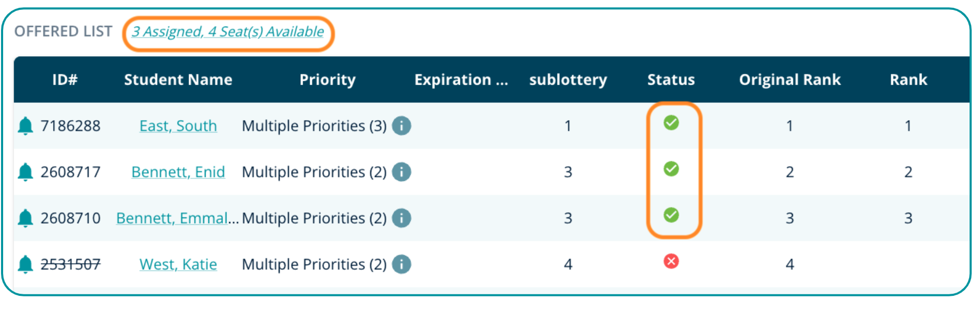Image resolution: width=980 pixels, height=313 pixels.
Task: Click green check status for East, South
Action: tap(671, 123)
